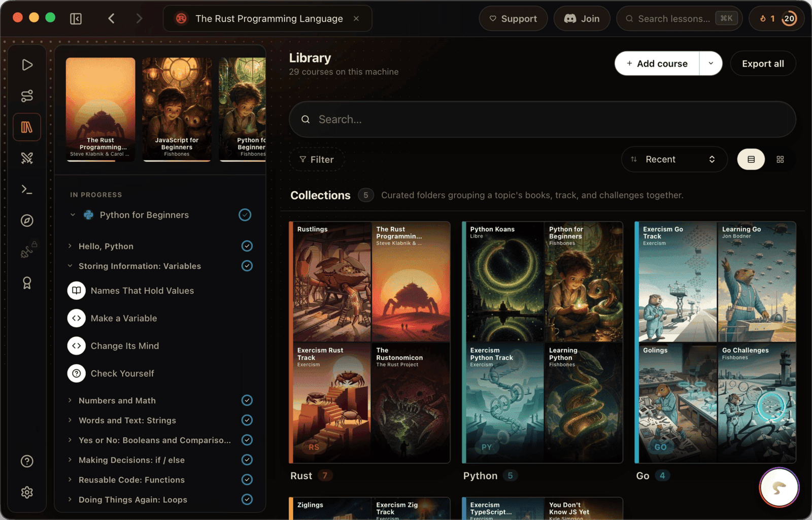Image resolution: width=812 pixels, height=520 pixels.
Task: Expand Words and Text: Strings chapter
Action: (70, 420)
